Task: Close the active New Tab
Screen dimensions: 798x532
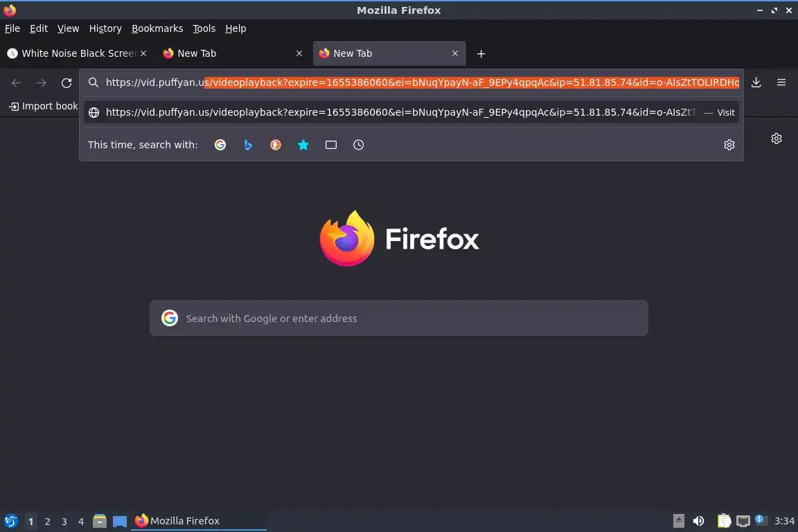Action: pos(455,53)
